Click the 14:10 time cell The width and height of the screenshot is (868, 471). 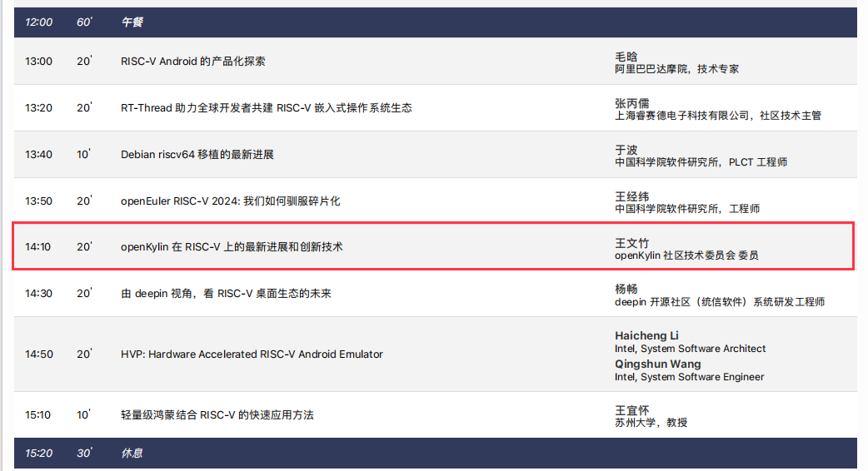pos(38,247)
